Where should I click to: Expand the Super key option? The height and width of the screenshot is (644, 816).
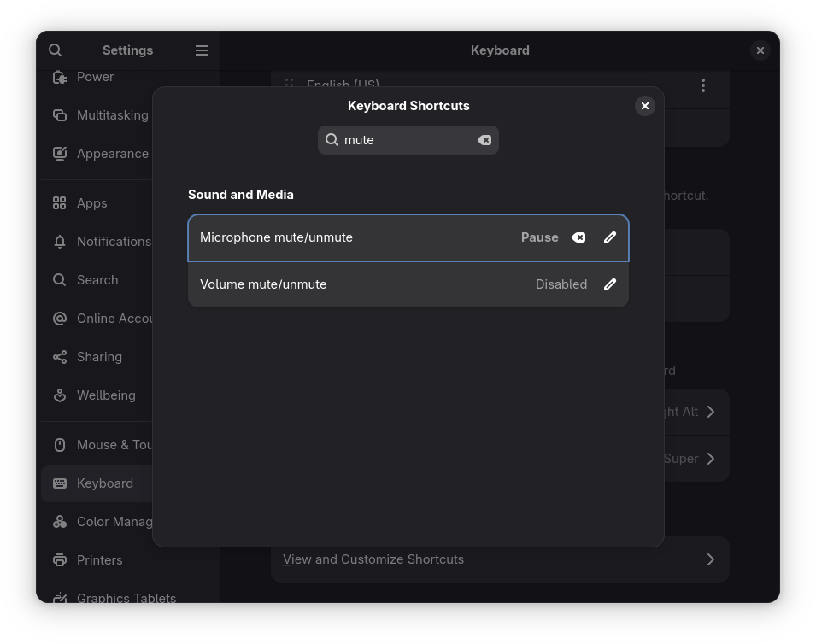(x=710, y=459)
